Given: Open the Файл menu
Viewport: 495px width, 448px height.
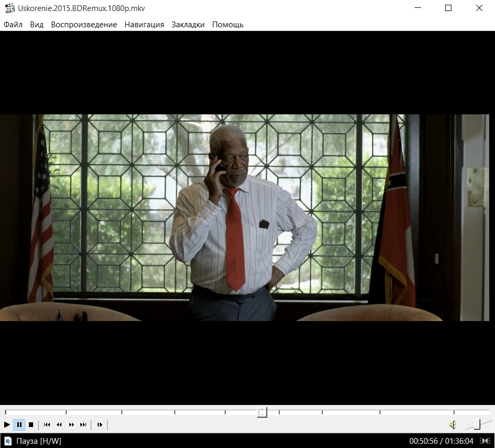Looking at the screenshot, I should point(13,25).
